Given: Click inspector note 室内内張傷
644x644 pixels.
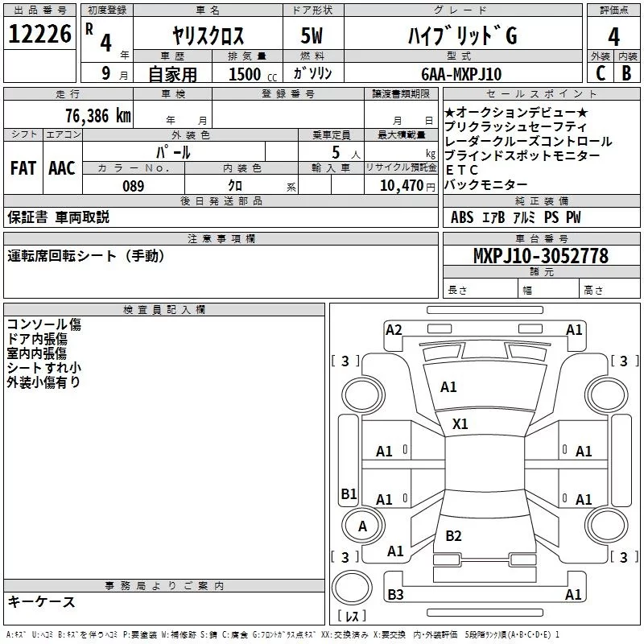Looking at the screenshot, I should [x=36, y=353].
